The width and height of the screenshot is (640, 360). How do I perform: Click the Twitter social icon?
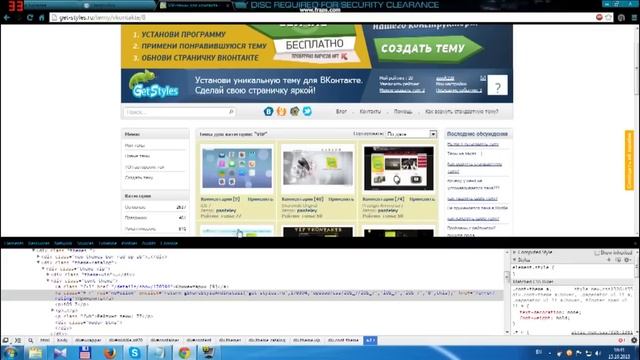(307, 111)
